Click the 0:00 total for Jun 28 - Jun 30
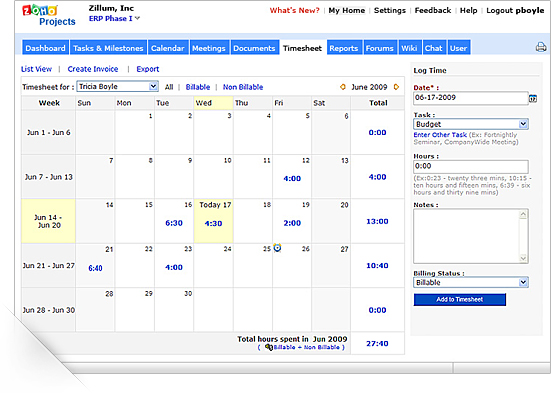Image resolution: width=551 pixels, height=393 pixels. point(377,310)
